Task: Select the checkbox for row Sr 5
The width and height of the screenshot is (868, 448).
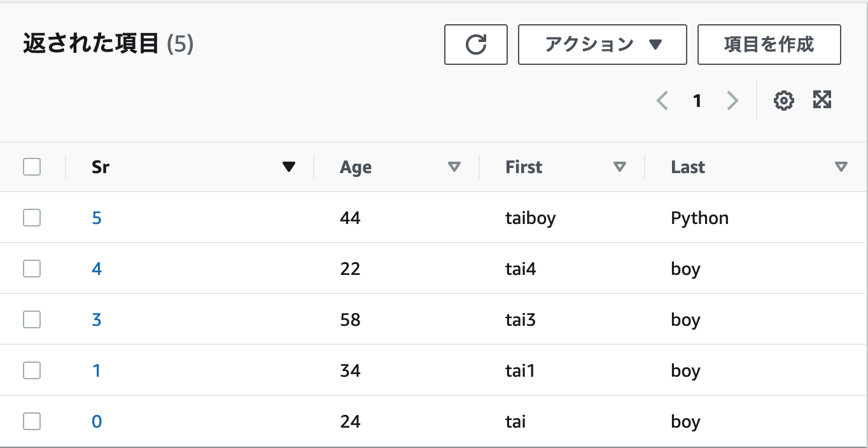Action: [x=32, y=218]
